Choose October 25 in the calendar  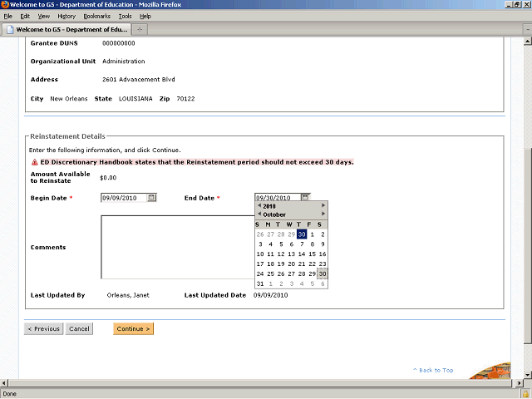tap(270, 273)
